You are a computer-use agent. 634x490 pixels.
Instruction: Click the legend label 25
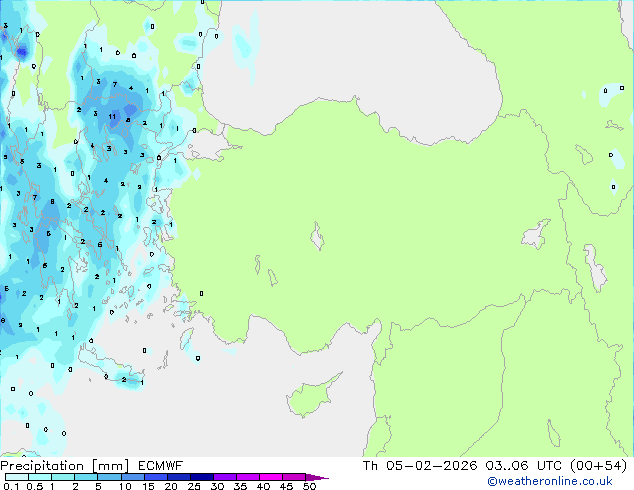[x=194, y=486]
